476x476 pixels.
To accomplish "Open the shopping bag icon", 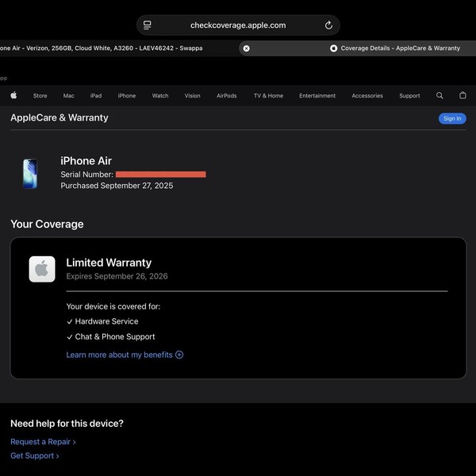I will coord(463,95).
